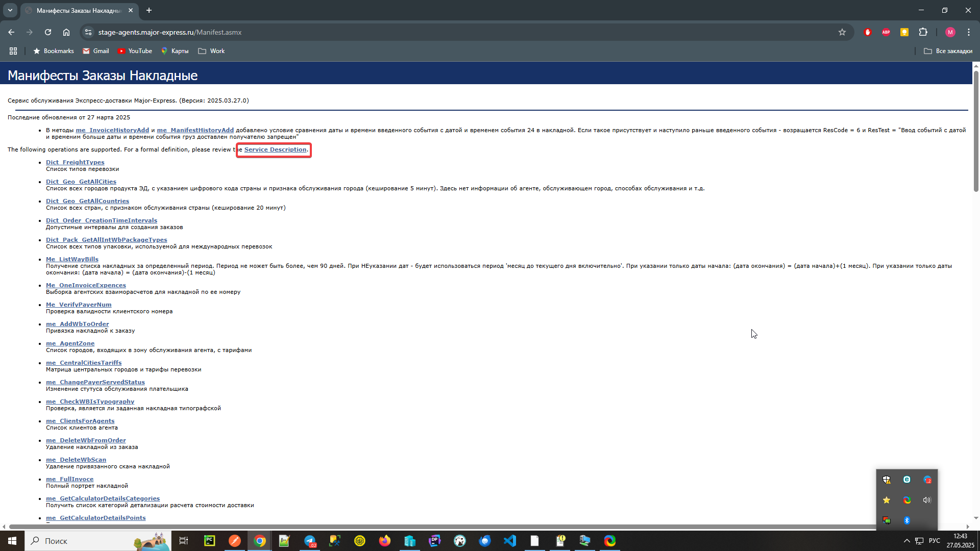Open the Карты bookmark
Screen dimensions: 980x551
(x=175, y=51)
